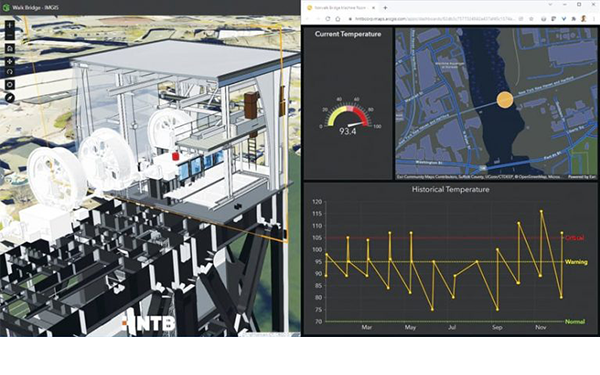The image size is (600, 375).
Task: Minimize the browser window
Action: [565, 5]
